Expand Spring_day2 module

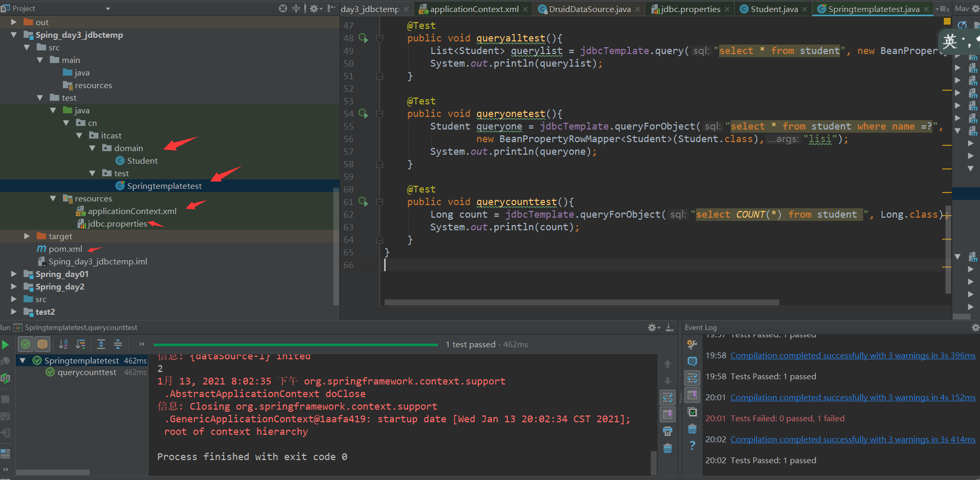(x=14, y=286)
